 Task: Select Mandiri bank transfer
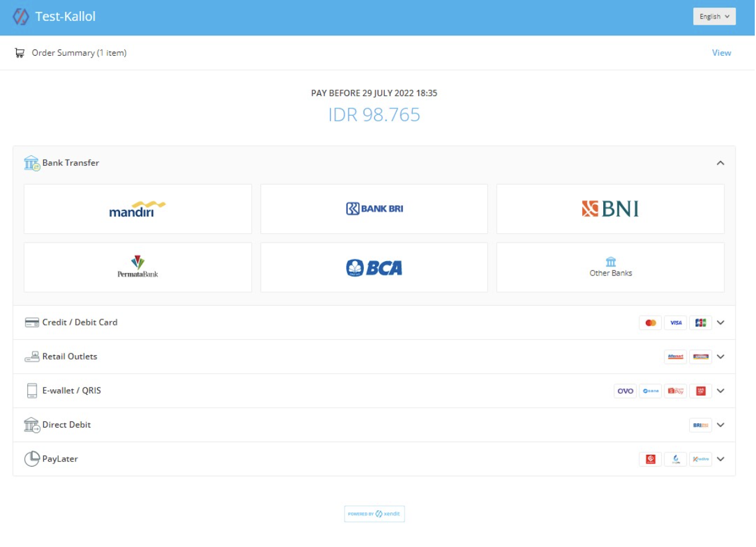138,209
